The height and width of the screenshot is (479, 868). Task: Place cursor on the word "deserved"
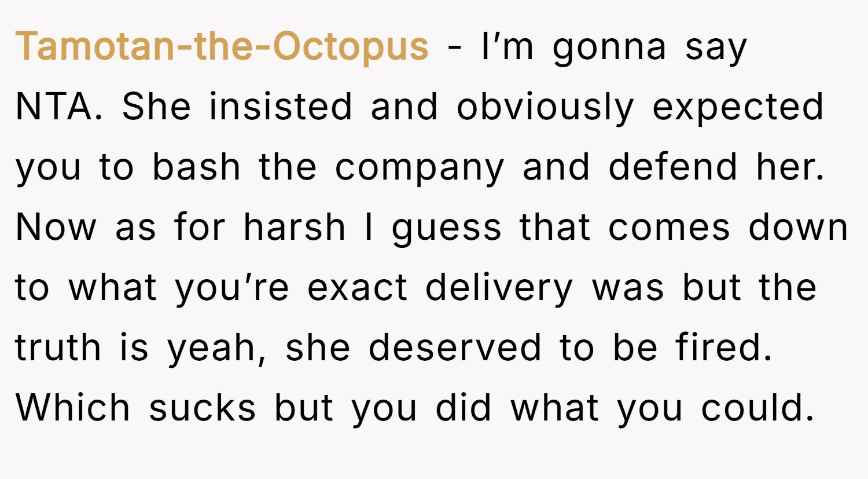click(455, 348)
